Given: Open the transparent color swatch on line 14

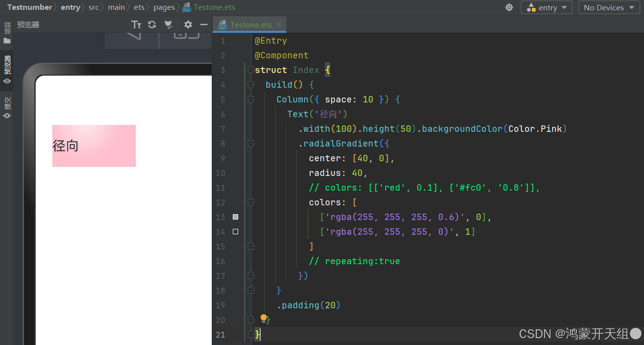Looking at the screenshot, I should [x=235, y=231].
